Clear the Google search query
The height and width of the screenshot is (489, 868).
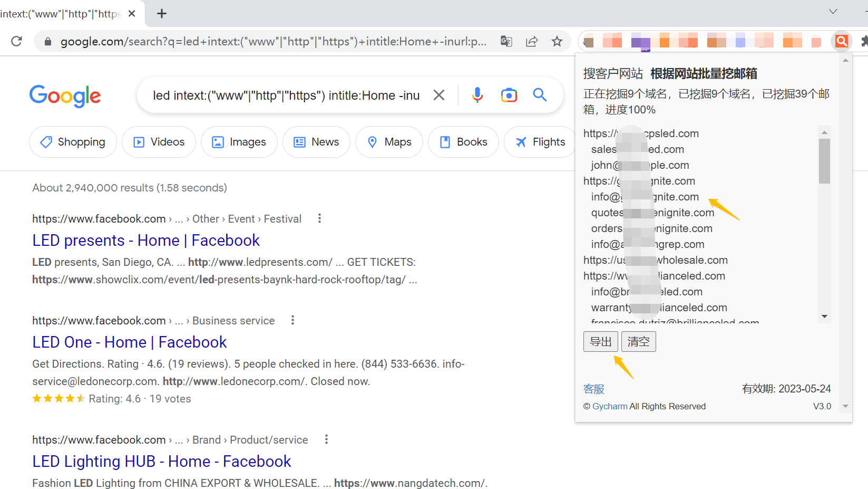click(439, 95)
